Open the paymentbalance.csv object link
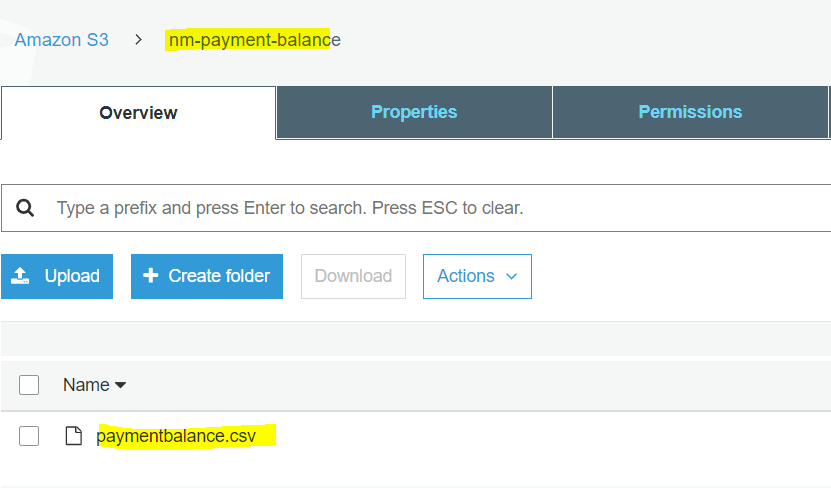831x488 pixels. pyautogui.click(x=176, y=436)
